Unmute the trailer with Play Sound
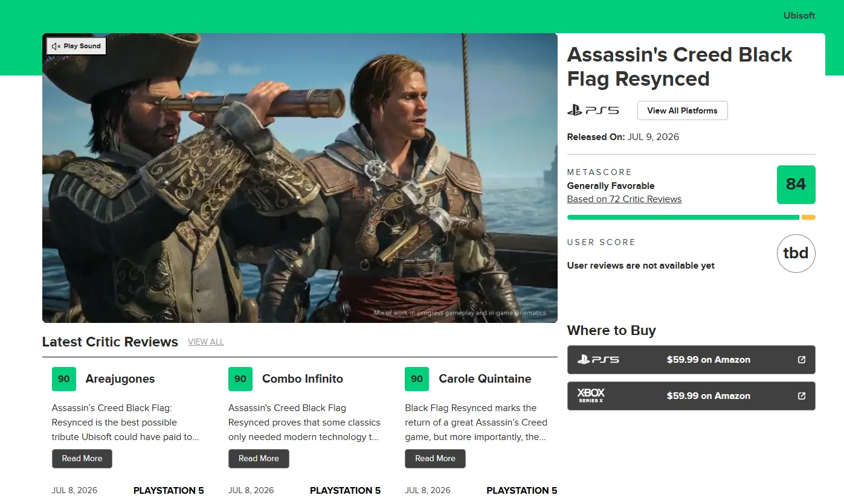 point(76,46)
